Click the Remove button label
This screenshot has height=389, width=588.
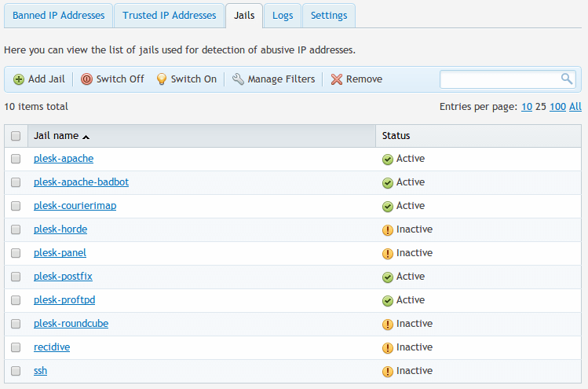point(364,79)
